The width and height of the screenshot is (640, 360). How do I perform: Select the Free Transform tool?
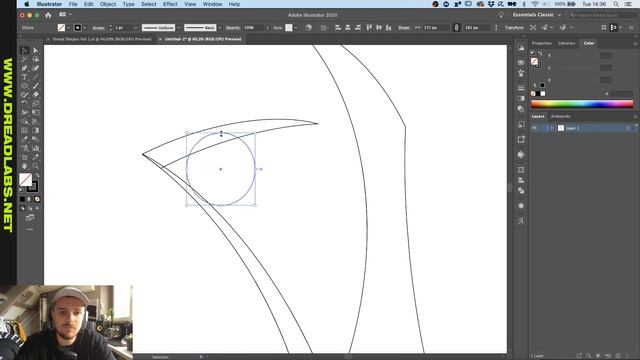[x=36, y=113]
